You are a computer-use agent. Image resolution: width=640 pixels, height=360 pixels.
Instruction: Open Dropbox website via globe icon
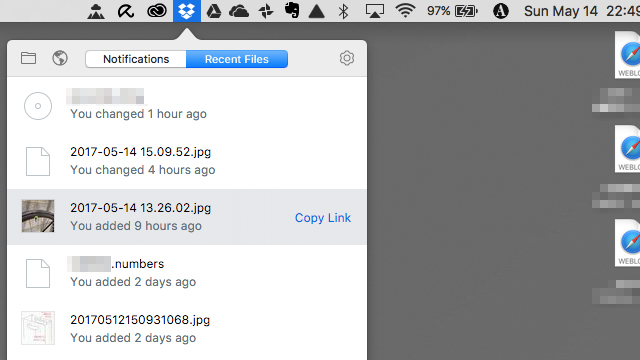[x=60, y=58]
